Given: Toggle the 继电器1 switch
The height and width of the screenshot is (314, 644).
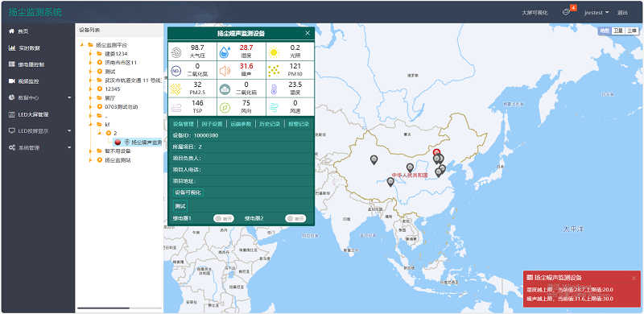Looking at the screenshot, I should click(224, 219).
